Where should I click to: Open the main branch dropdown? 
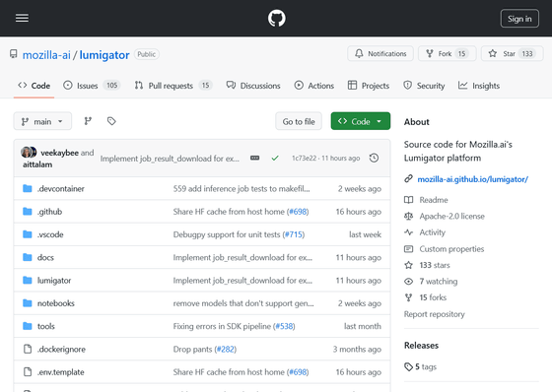tap(42, 121)
